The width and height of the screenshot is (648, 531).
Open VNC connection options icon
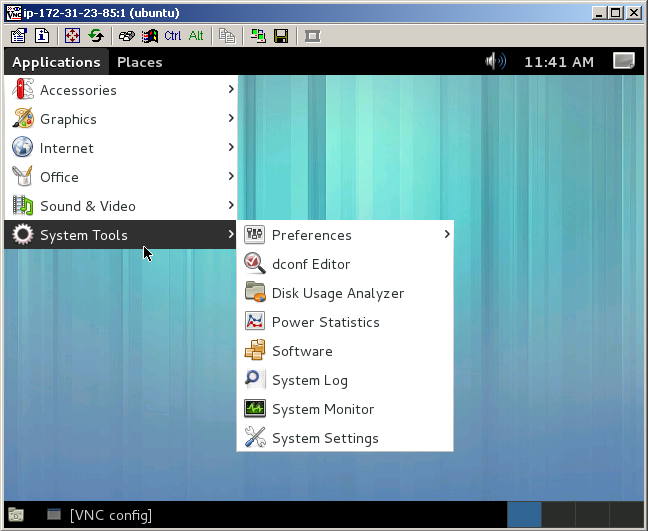point(18,36)
